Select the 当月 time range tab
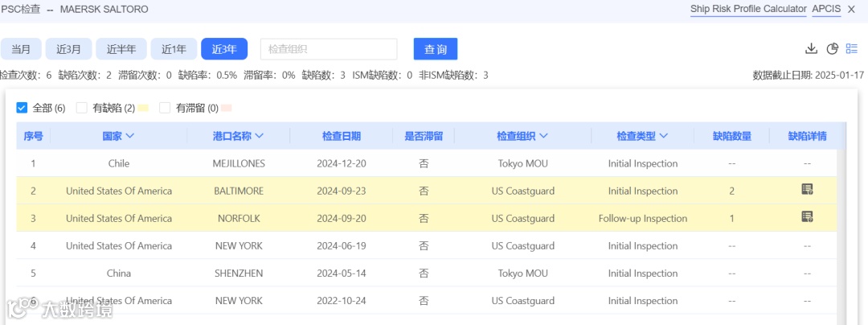The width and height of the screenshot is (868, 325). click(x=21, y=49)
